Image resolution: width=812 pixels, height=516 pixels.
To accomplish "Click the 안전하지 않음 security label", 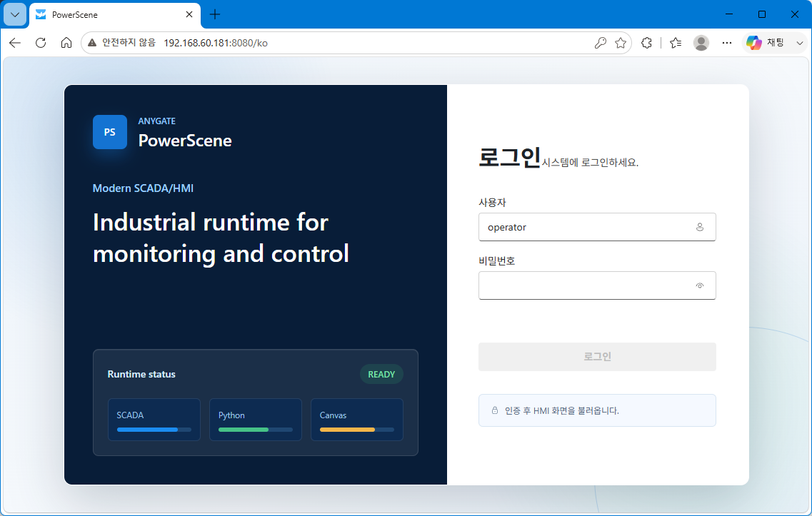I will pos(129,42).
